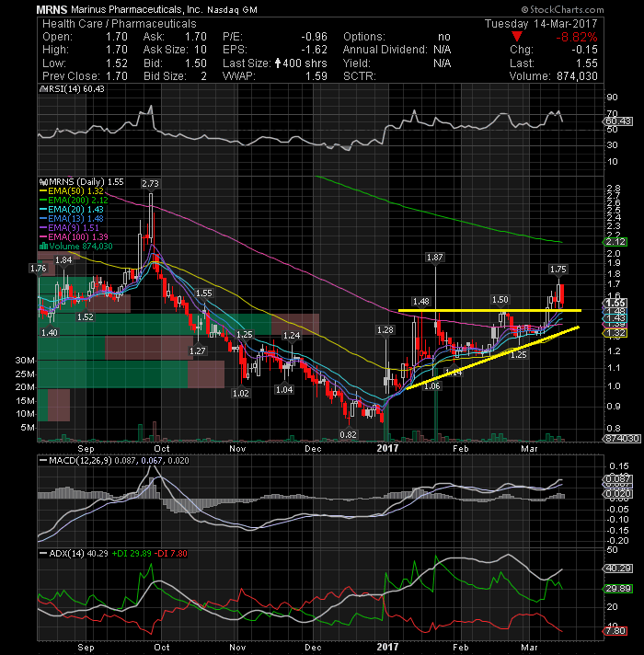The image size is (644, 655).
Task: Click the Ask Size value 10
Action: click(x=201, y=50)
